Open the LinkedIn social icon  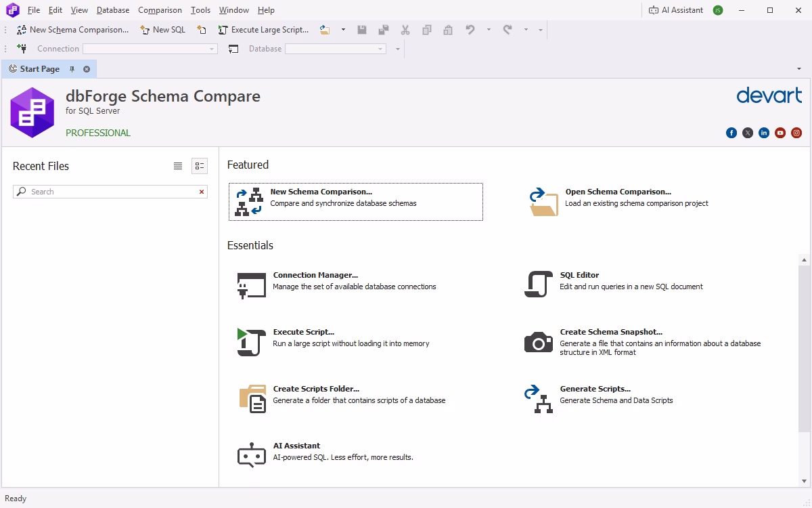click(764, 133)
